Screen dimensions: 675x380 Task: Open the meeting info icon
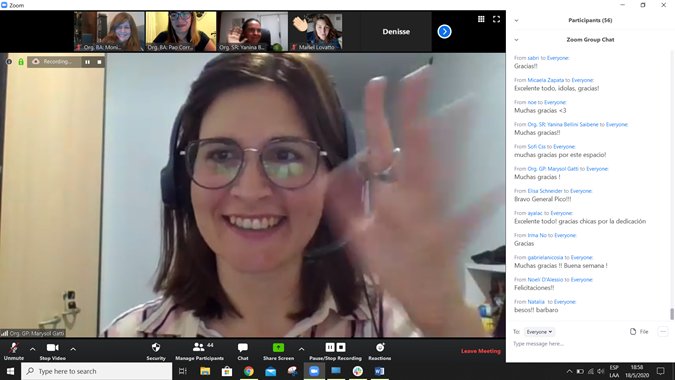click(x=9, y=62)
